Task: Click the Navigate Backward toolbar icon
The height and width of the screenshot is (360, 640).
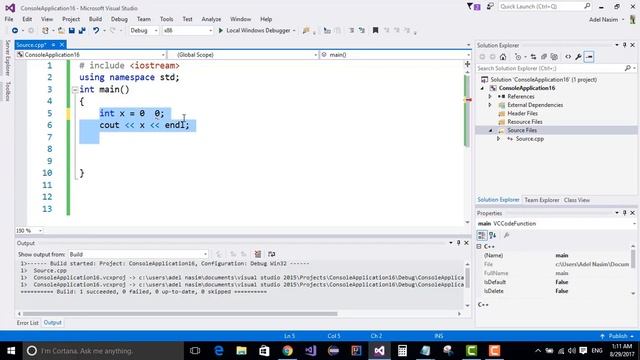Action: 15,30
